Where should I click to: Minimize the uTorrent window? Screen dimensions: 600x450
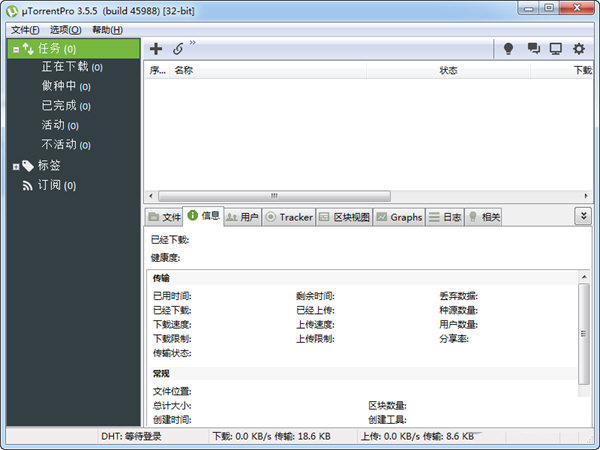point(529,8)
